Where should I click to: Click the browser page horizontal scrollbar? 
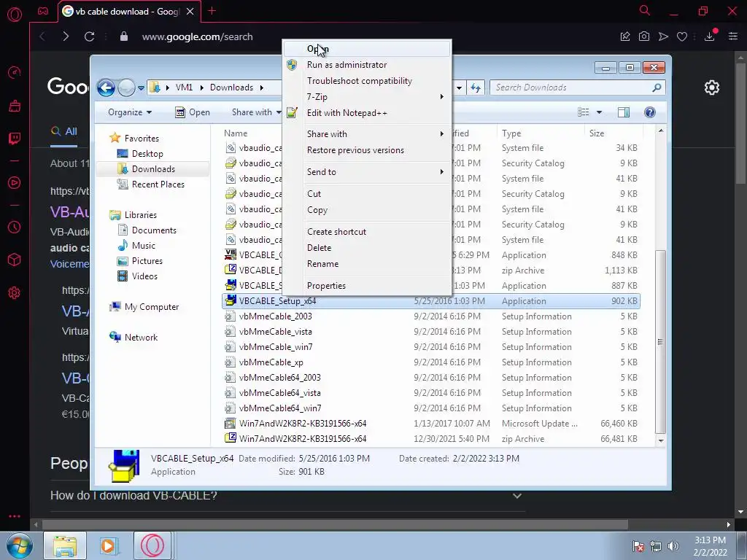tap(335, 525)
